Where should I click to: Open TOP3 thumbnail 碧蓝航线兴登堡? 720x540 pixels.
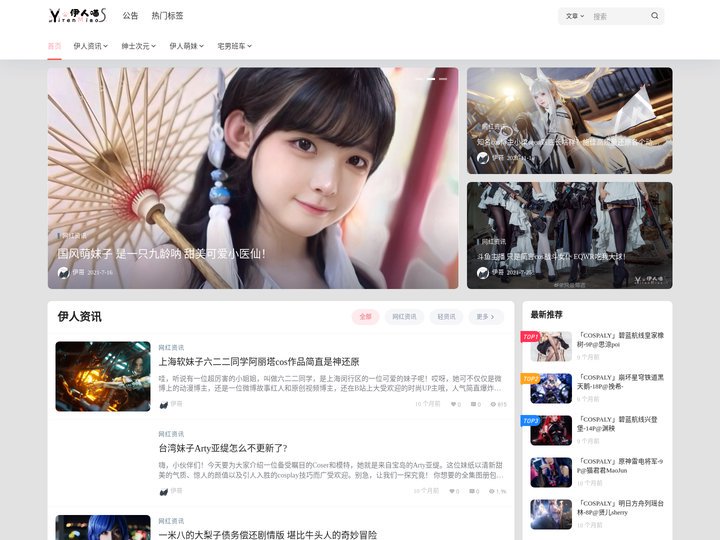point(551,430)
